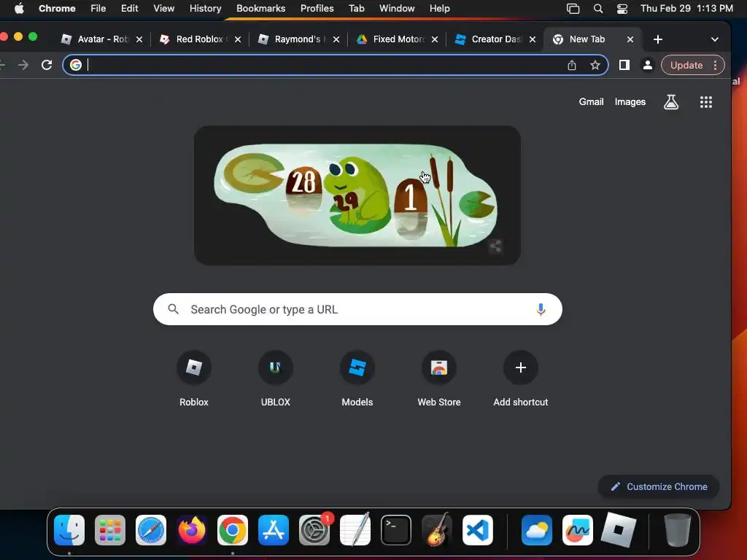
Task: Open Safari from the Dock
Action: click(151, 530)
